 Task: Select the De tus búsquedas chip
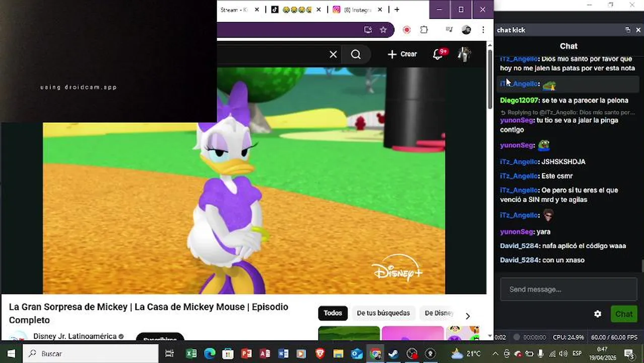tap(383, 313)
